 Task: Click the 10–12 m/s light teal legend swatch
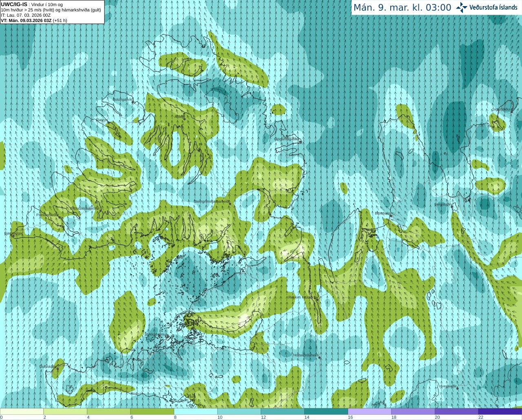[239, 411]
